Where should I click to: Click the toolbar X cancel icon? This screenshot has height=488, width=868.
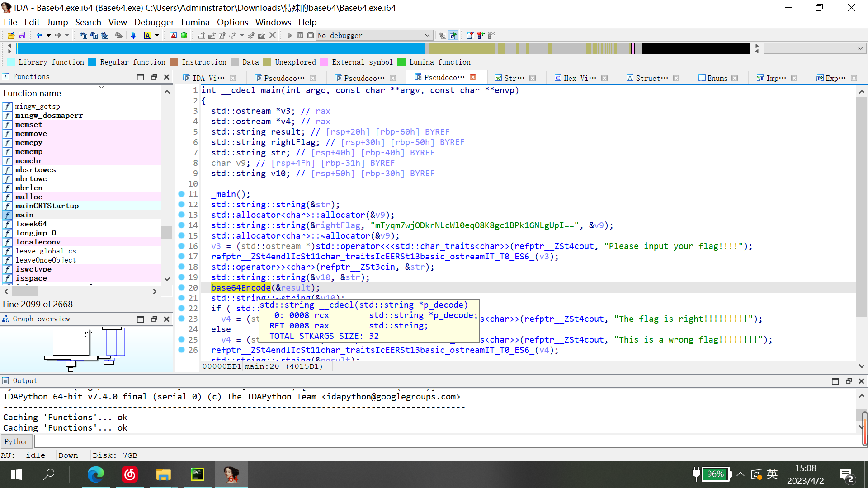(x=272, y=35)
